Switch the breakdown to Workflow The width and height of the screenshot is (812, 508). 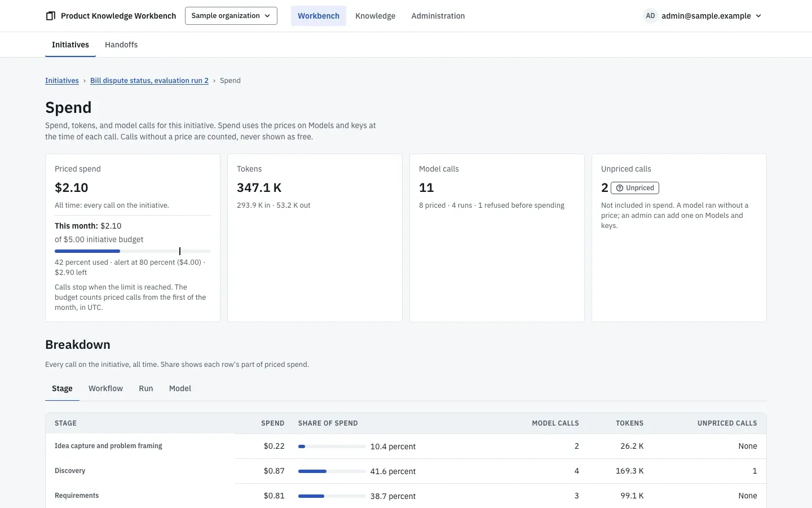point(105,388)
